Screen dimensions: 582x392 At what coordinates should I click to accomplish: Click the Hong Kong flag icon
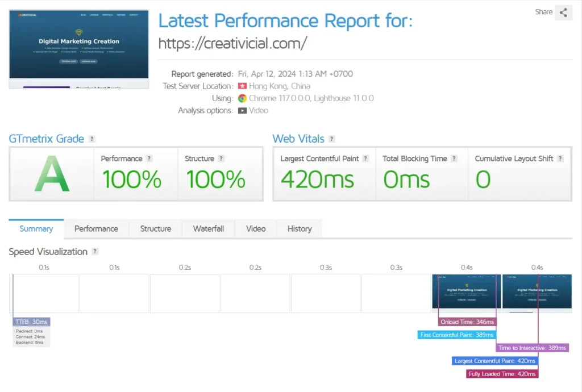click(242, 86)
